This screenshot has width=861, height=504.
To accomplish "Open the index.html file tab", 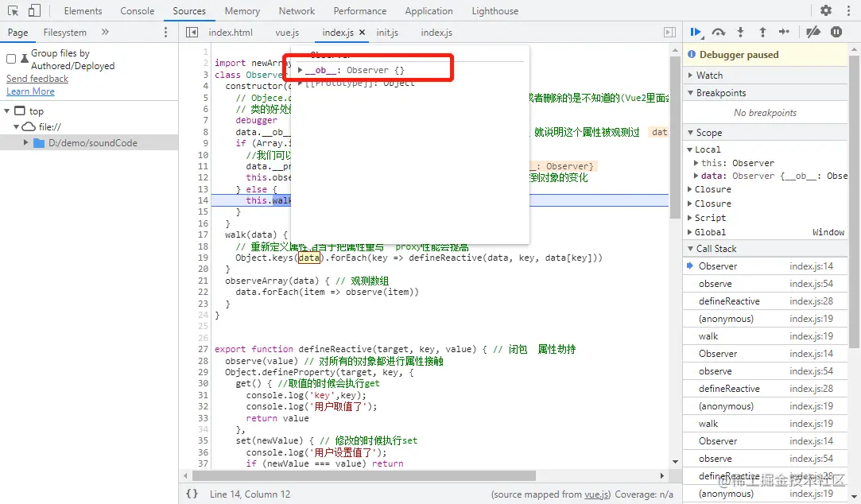I will [x=231, y=33].
